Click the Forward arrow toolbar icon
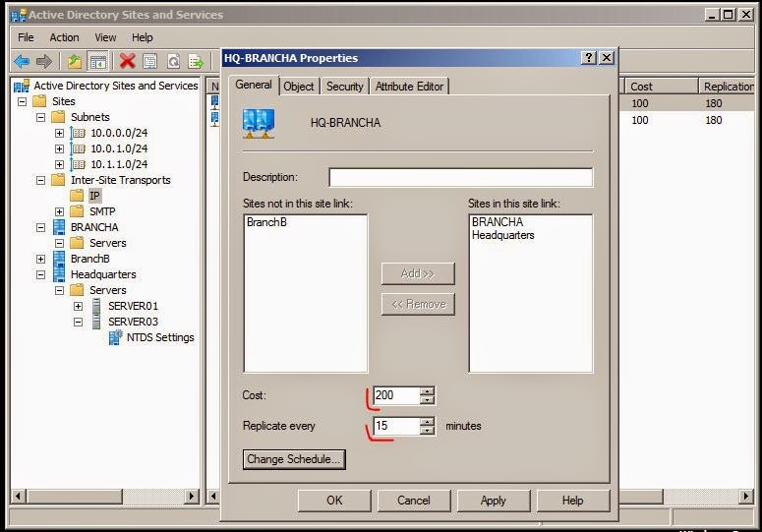 (x=43, y=61)
